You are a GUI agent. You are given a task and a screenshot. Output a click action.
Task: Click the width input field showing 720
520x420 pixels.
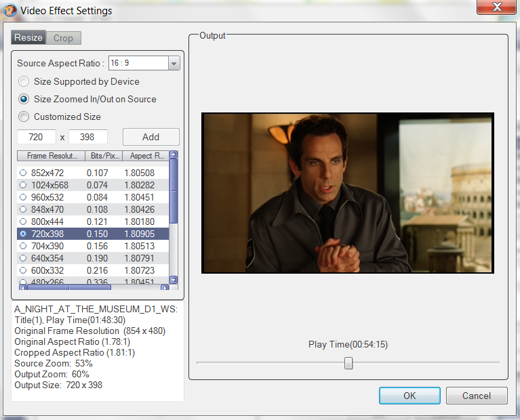click(36, 137)
